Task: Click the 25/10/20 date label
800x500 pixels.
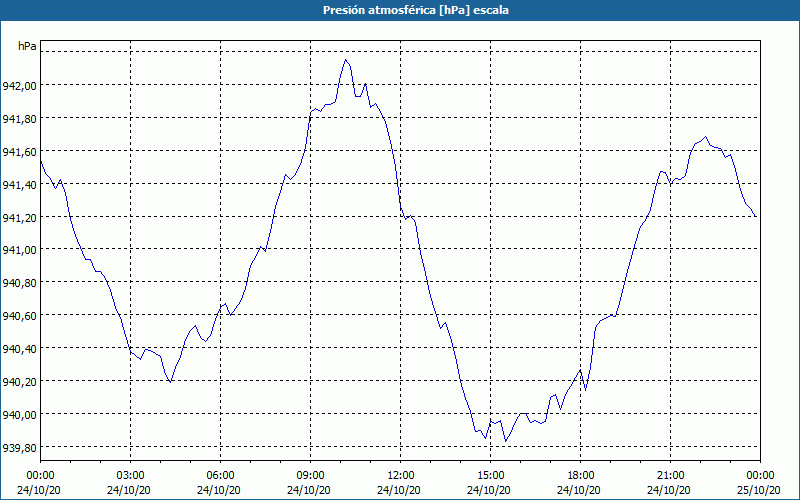Action: point(759,490)
